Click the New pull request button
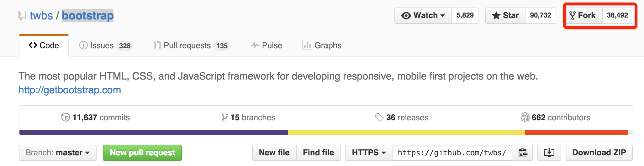The image size is (644, 166). [142, 153]
